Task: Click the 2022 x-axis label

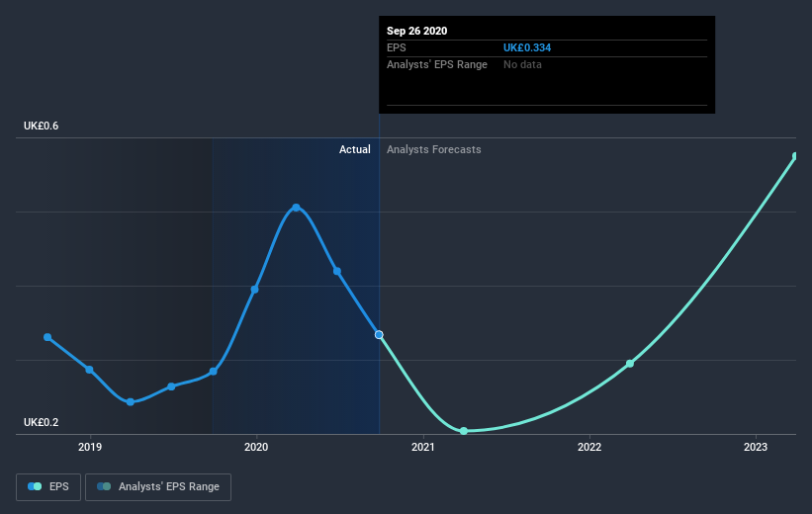Action: coord(589,447)
